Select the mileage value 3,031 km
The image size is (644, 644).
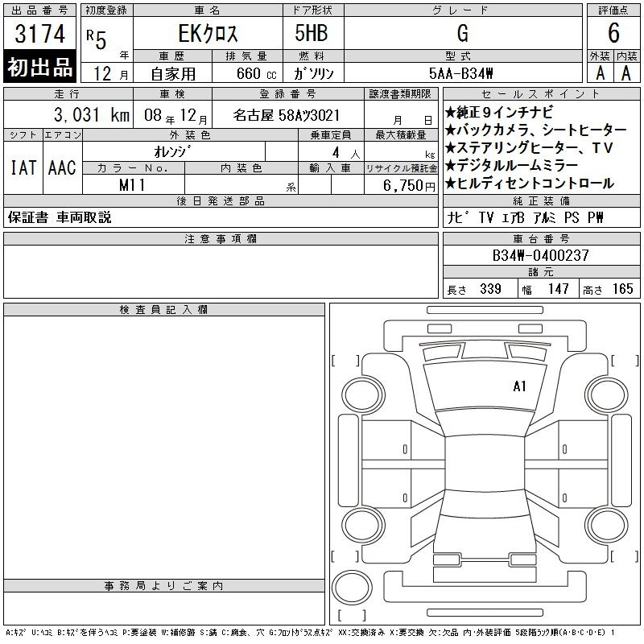(68, 115)
